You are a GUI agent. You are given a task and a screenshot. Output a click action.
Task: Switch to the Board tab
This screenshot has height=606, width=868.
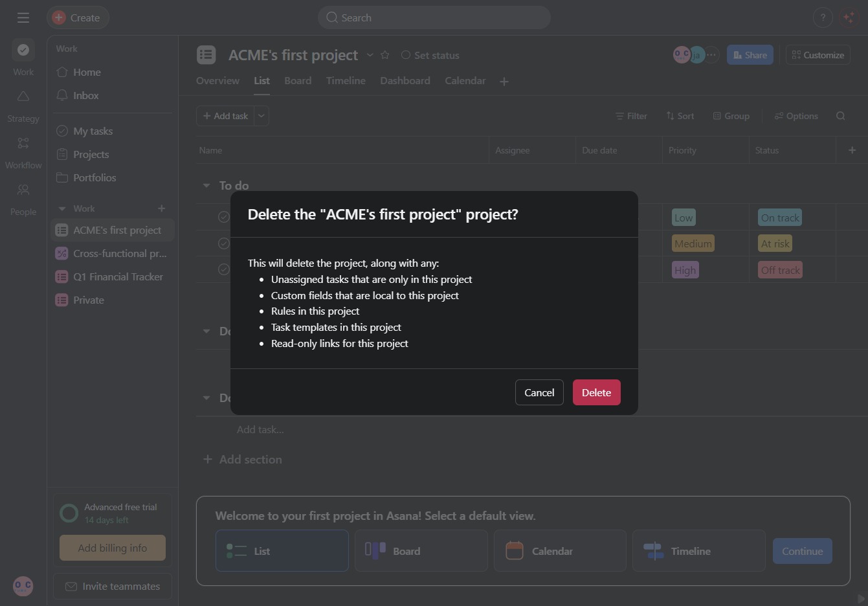(298, 81)
